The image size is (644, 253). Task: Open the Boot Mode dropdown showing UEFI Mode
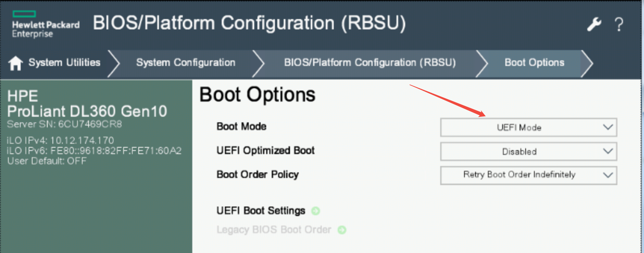(x=528, y=127)
